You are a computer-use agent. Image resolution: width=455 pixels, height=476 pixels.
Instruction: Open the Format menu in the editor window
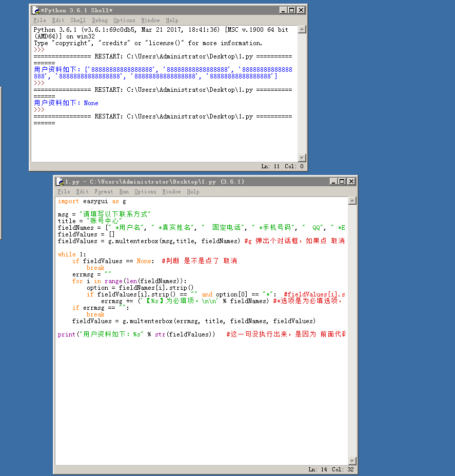point(104,191)
